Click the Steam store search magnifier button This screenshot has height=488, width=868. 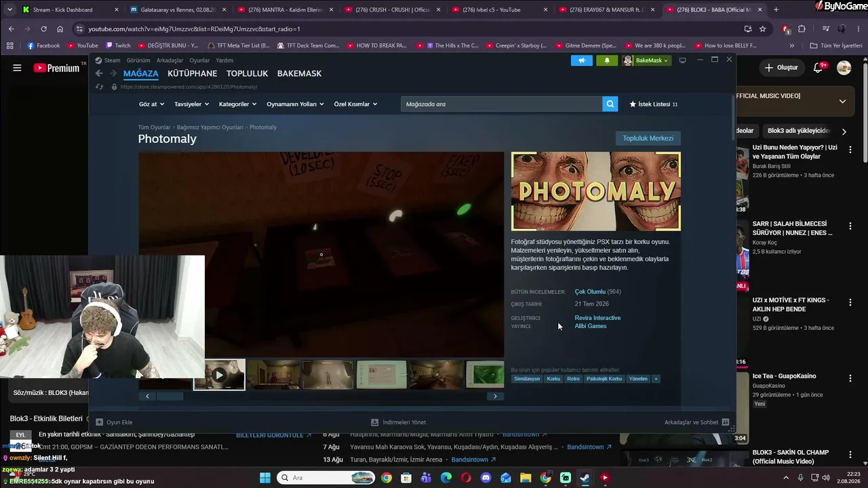(610, 104)
